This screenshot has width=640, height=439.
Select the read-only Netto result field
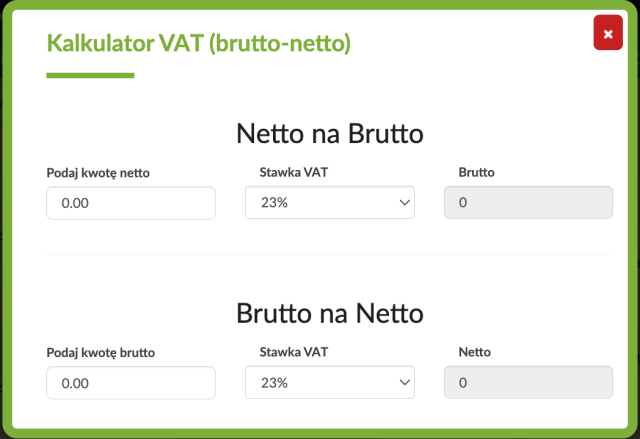(528, 382)
